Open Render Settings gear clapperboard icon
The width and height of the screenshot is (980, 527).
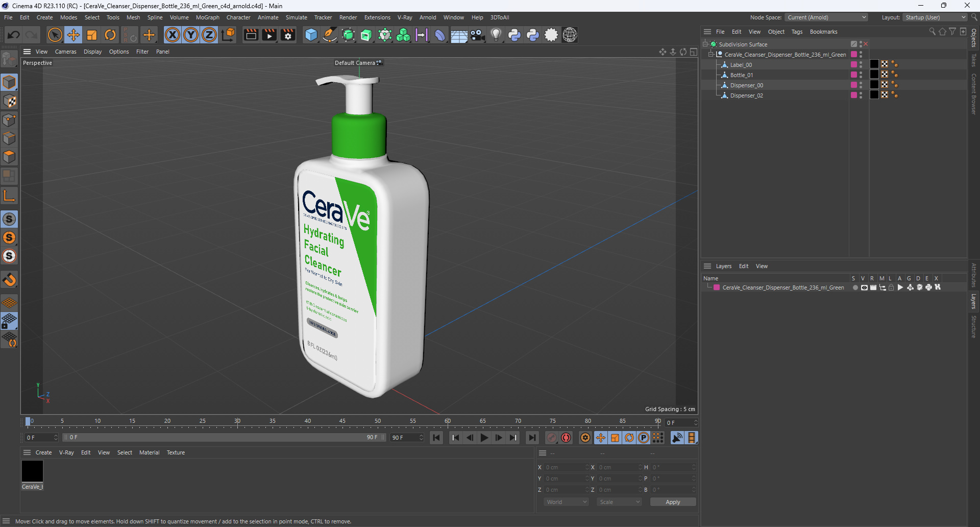point(288,35)
